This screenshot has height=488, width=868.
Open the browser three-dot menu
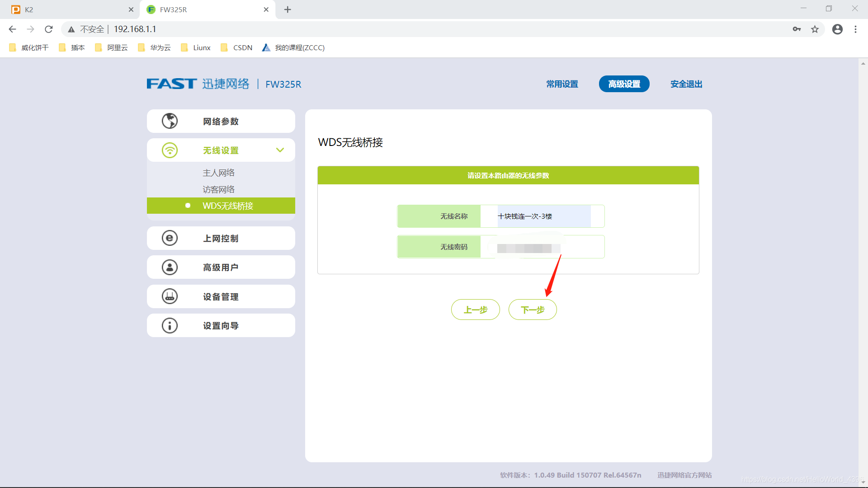[855, 29]
